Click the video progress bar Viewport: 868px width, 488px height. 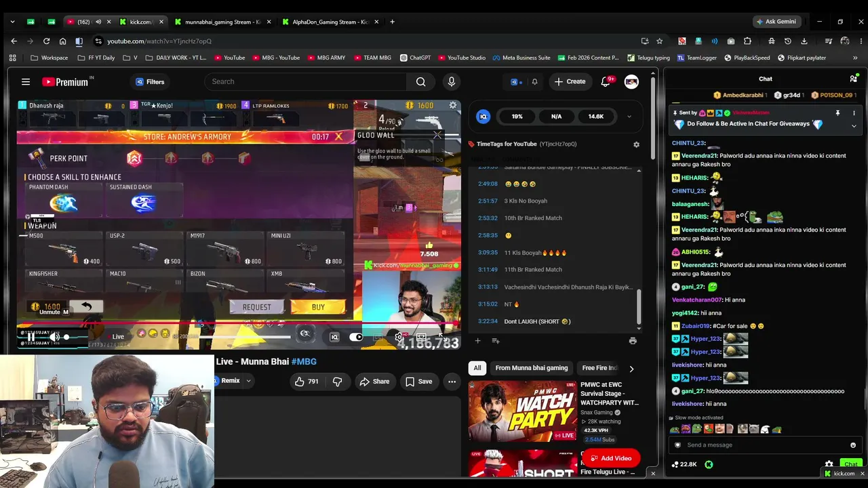point(239,323)
